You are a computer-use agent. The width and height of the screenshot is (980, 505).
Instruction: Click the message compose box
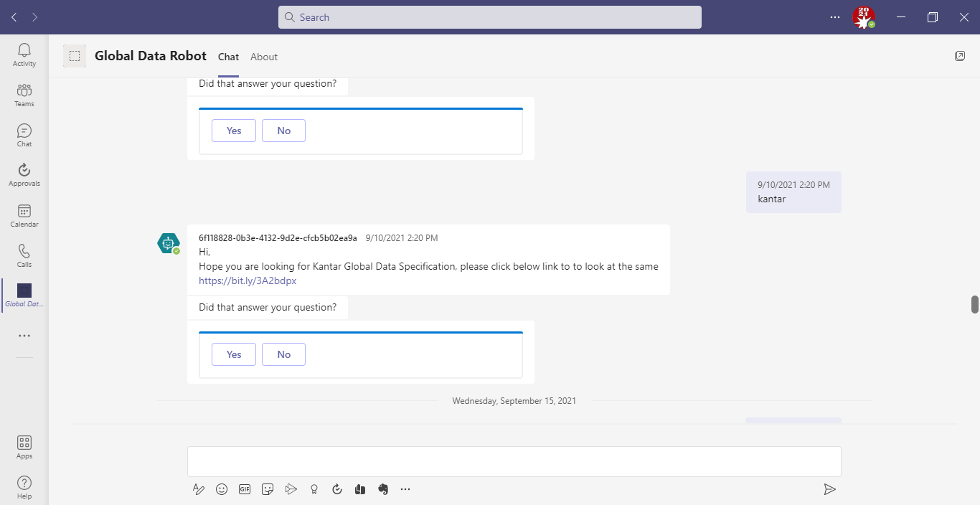tap(514, 461)
